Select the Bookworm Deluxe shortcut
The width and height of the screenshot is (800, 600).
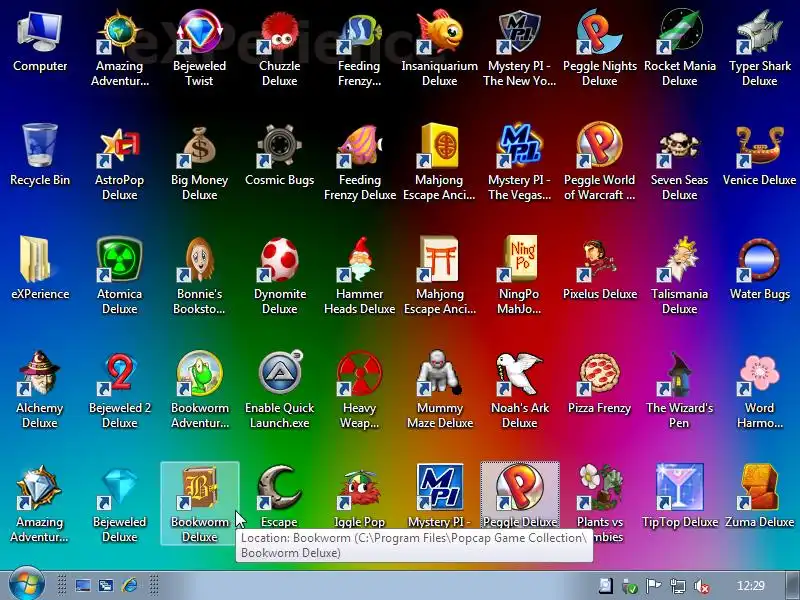point(199,504)
